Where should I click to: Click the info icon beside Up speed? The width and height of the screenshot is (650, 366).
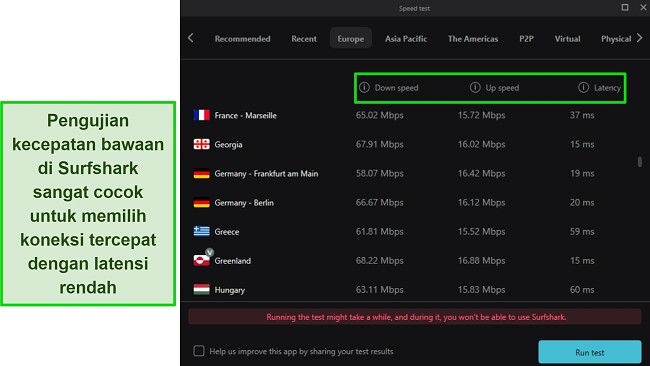(x=475, y=87)
